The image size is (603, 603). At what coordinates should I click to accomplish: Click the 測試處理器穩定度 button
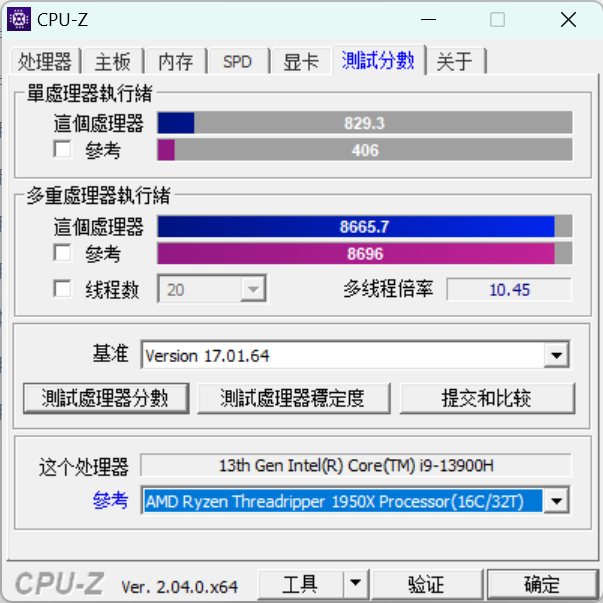point(293,398)
